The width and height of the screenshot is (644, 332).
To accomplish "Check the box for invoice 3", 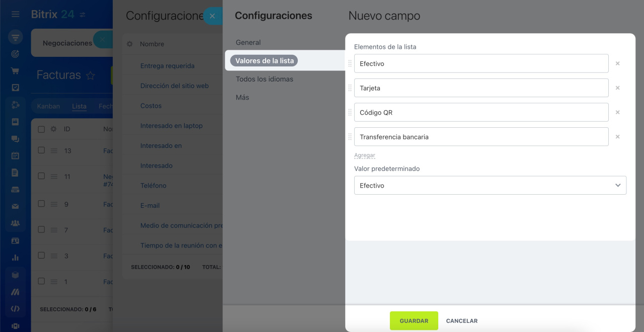I will [x=41, y=256].
